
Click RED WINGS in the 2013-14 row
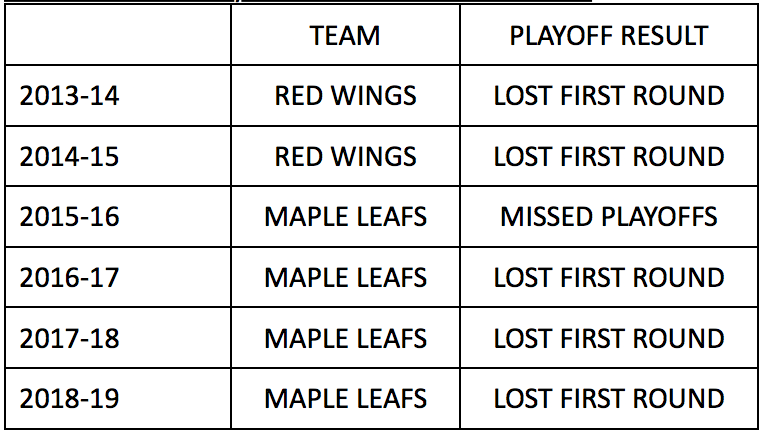click(x=345, y=97)
